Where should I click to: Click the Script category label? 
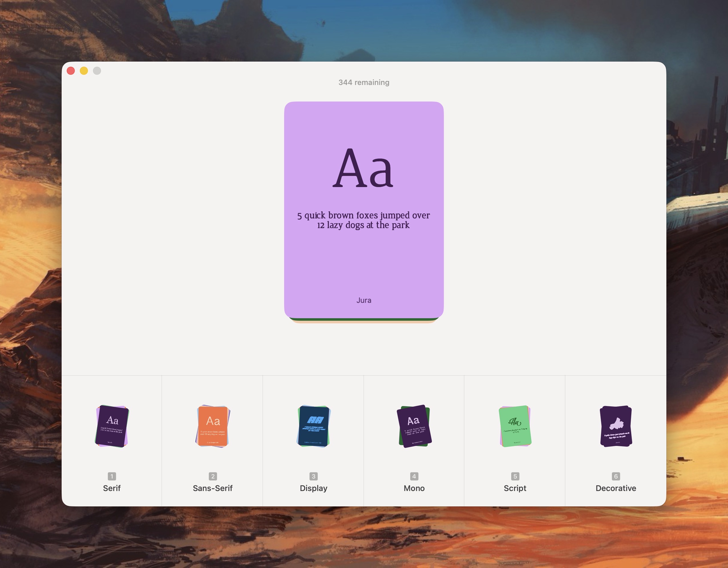coord(515,488)
